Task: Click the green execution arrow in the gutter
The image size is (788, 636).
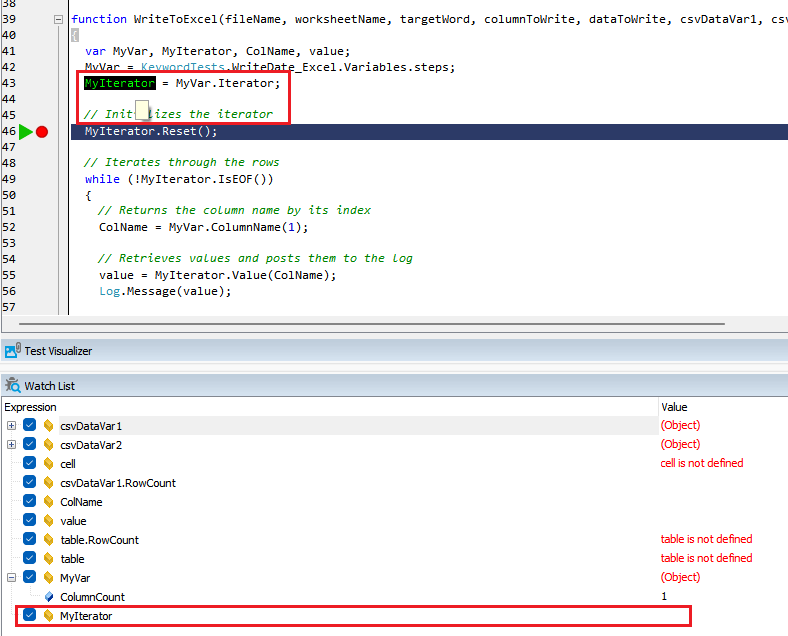Action: (x=26, y=132)
